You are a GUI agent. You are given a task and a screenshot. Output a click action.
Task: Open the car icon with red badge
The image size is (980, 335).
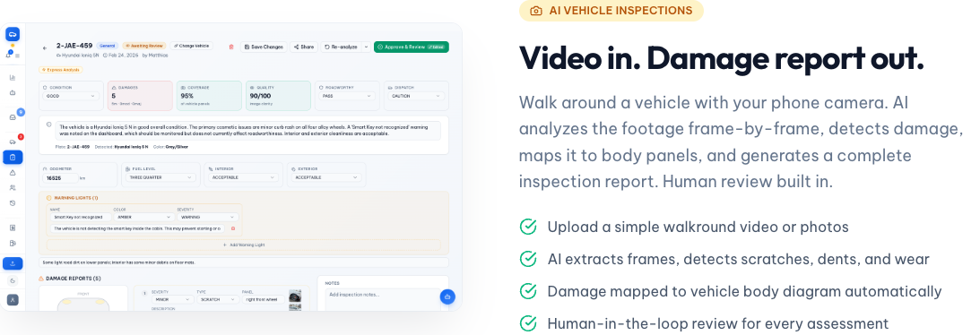coord(13,142)
